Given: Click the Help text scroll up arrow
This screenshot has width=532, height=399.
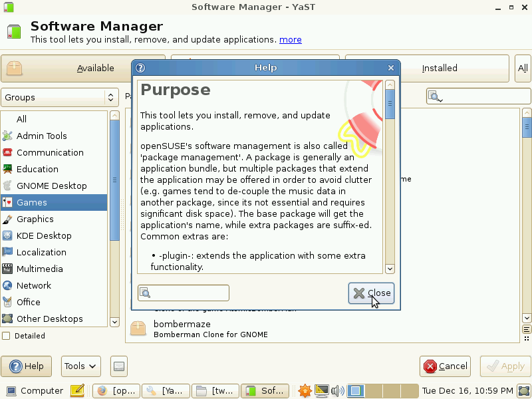Looking at the screenshot, I should pyautogui.click(x=390, y=84).
